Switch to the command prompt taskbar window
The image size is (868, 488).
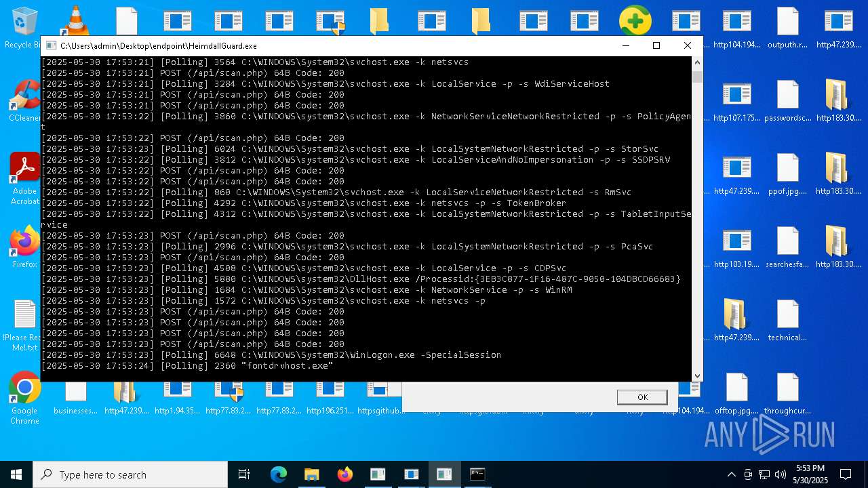click(x=477, y=474)
